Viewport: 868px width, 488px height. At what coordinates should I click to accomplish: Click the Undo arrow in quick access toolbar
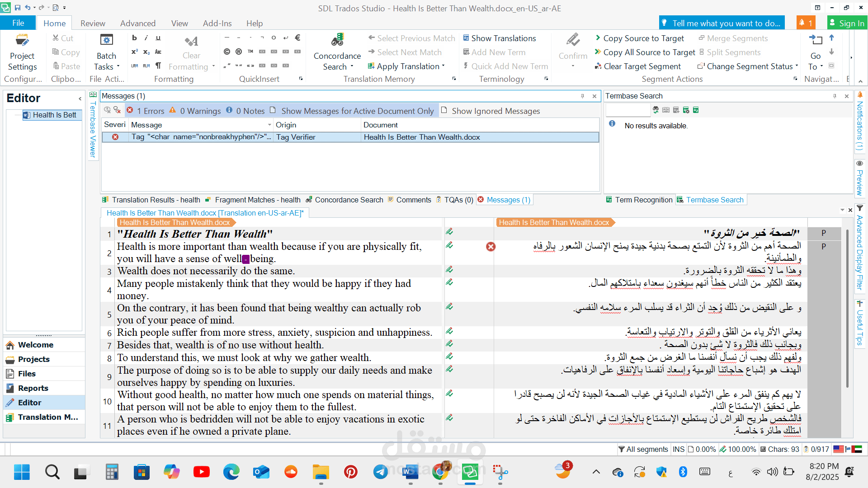click(x=28, y=8)
